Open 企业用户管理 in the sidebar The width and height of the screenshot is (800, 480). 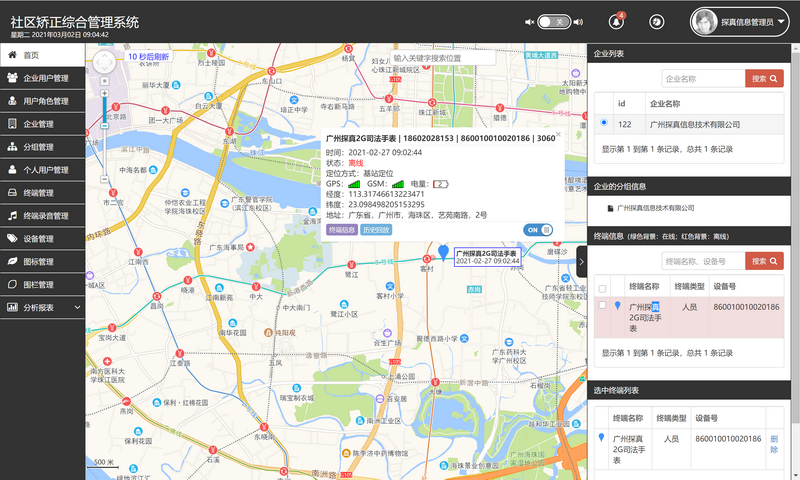pos(42,78)
